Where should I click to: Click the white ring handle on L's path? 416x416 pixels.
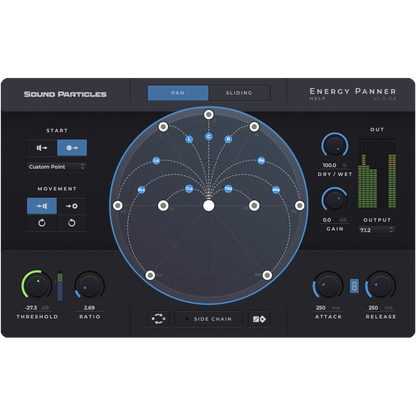163,127
